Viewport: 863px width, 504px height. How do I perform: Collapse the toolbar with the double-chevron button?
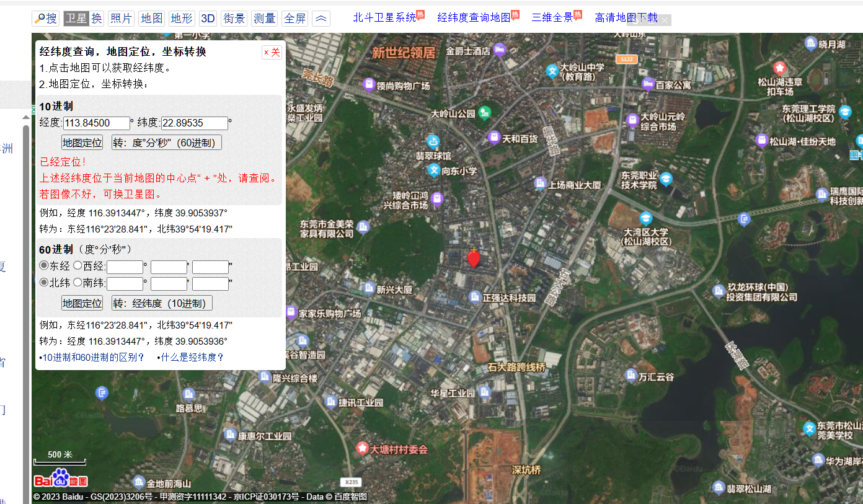pos(321,19)
